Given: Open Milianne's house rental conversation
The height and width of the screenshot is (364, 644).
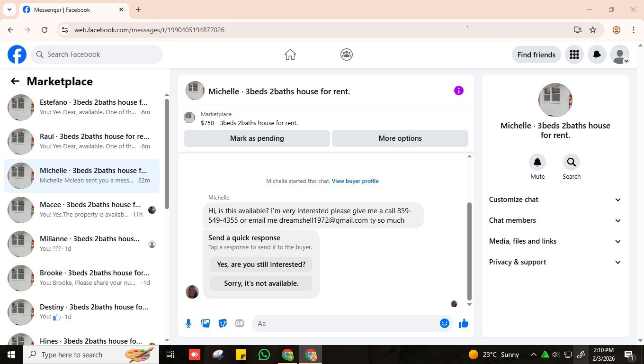Looking at the screenshot, I should 81,244.
